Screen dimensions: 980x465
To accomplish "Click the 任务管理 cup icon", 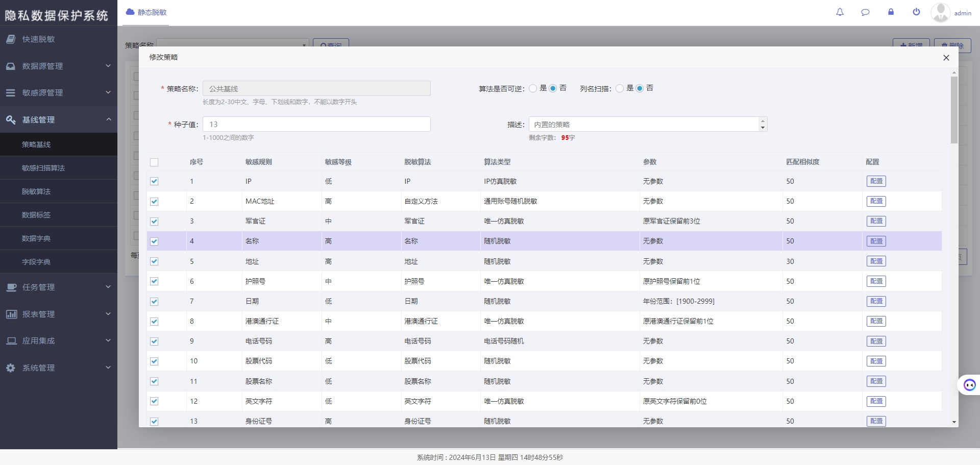I will tap(11, 287).
